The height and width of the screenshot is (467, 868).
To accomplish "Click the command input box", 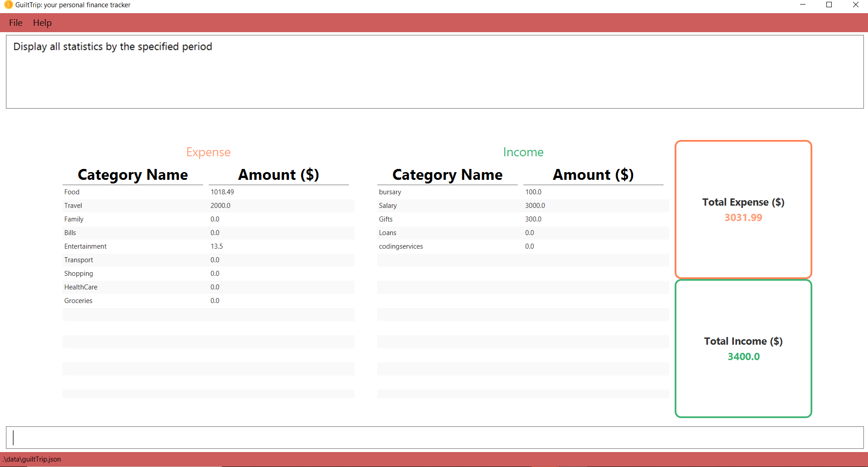I will coord(435,438).
